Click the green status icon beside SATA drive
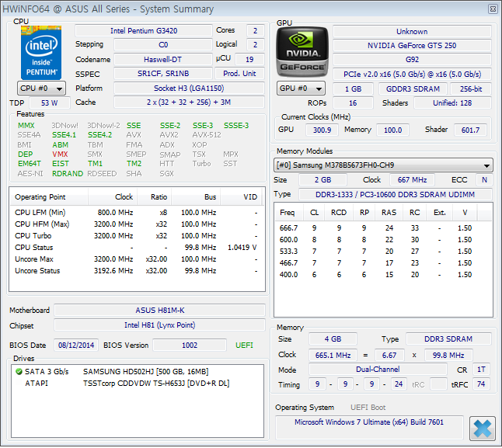This screenshot has width=502, height=448. [x=19, y=372]
